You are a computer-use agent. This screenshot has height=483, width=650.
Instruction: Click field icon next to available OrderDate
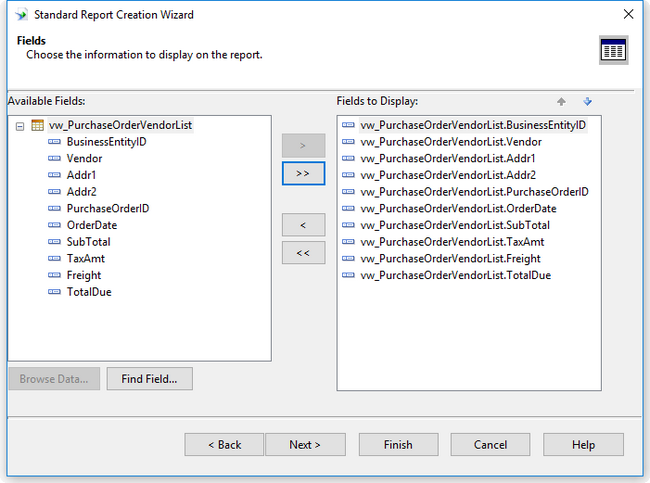[x=54, y=225]
